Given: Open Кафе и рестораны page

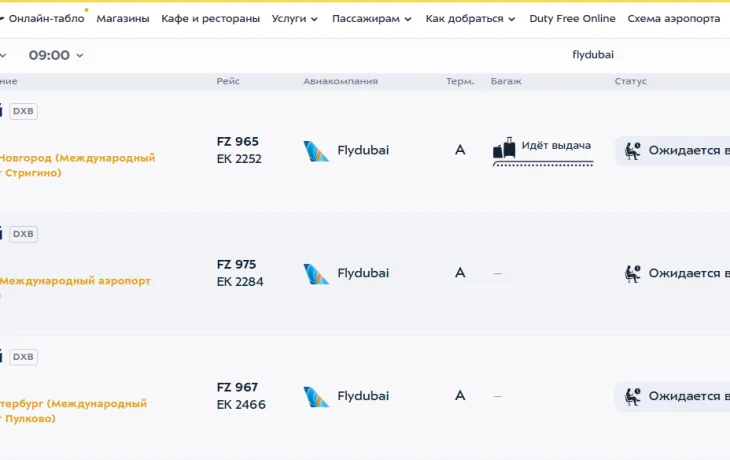Looking at the screenshot, I should click(x=210, y=19).
